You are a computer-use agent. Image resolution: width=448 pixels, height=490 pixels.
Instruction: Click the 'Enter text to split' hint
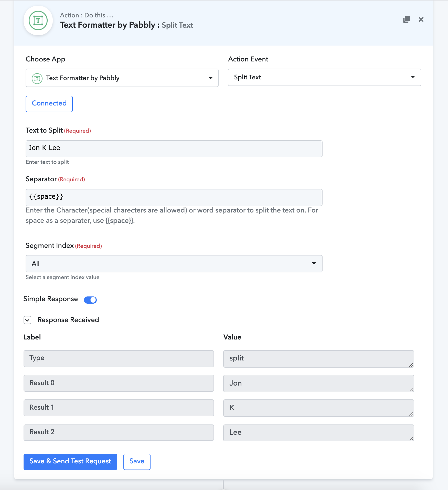pos(47,162)
